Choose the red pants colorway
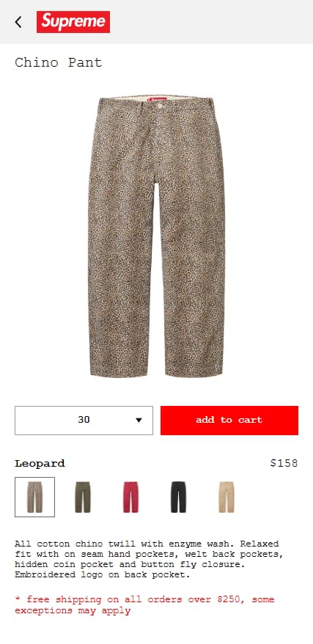Image resolution: width=313 pixels, height=644 pixels. 130,497
